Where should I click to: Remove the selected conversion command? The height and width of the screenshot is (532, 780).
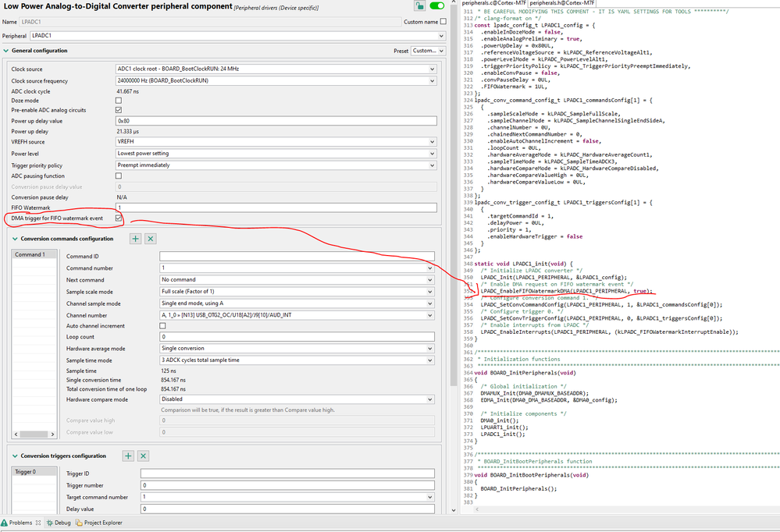(x=151, y=239)
